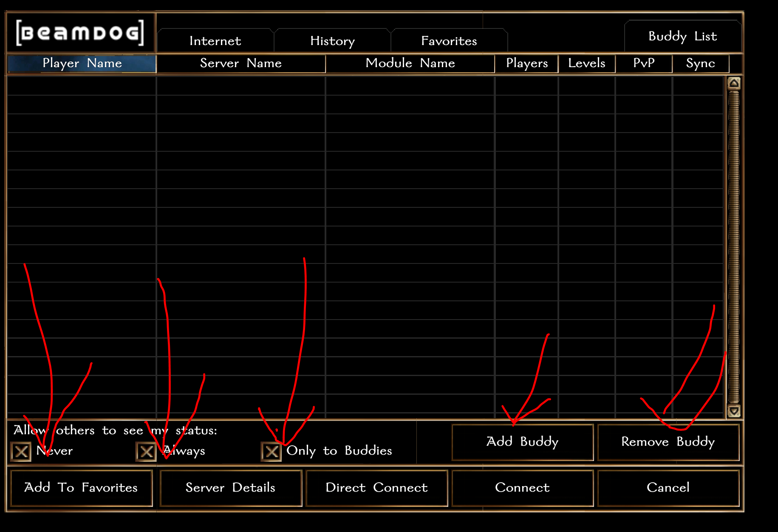The image size is (778, 532).
Task: Click the scroll up arrow
Action: (x=734, y=83)
